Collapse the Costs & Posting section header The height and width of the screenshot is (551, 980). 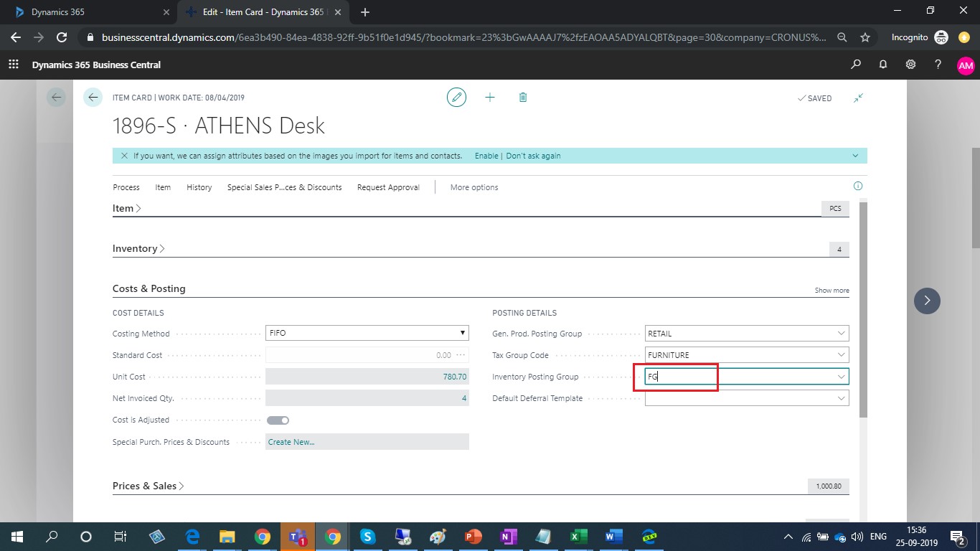[149, 288]
